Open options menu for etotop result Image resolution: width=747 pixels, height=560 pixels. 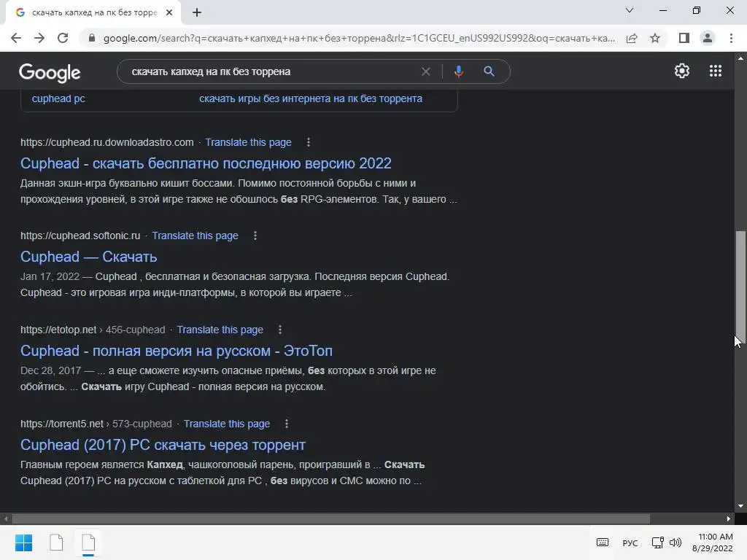(279, 330)
